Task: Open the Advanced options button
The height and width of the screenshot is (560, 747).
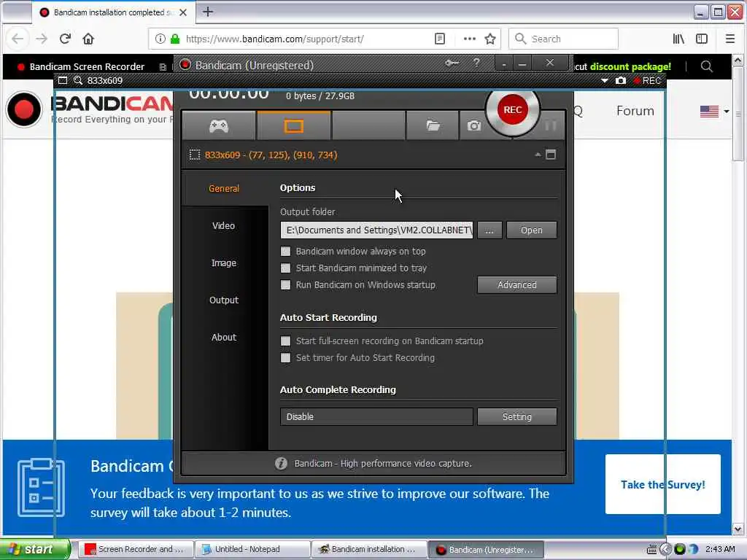Action: tap(517, 285)
